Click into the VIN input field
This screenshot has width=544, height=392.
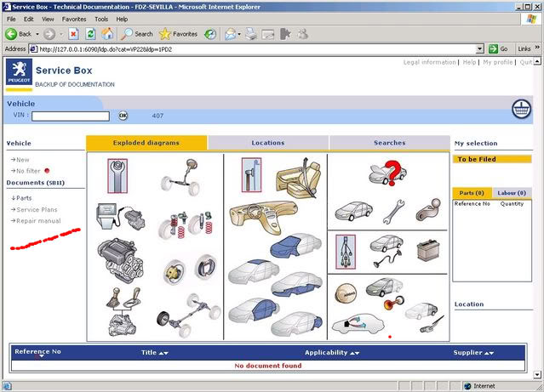pos(71,116)
